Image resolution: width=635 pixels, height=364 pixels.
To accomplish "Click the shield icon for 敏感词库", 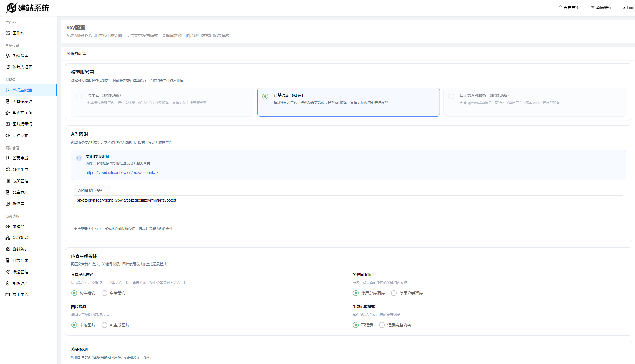I will (8, 283).
